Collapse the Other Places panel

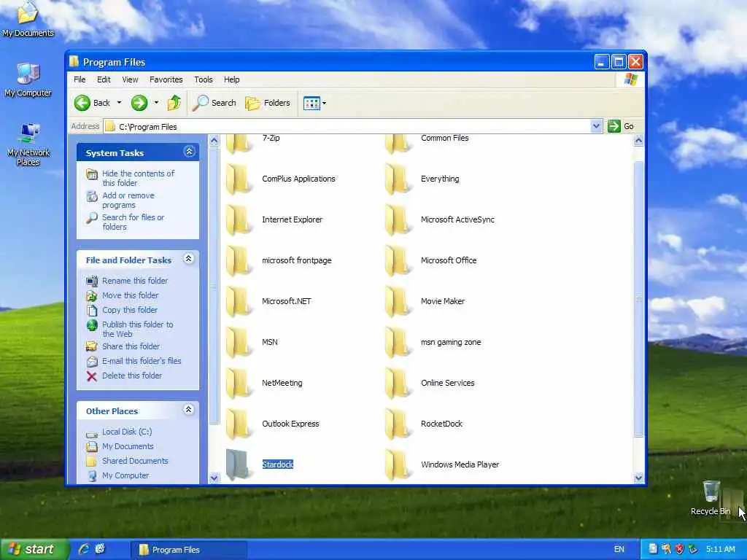[189, 410]
